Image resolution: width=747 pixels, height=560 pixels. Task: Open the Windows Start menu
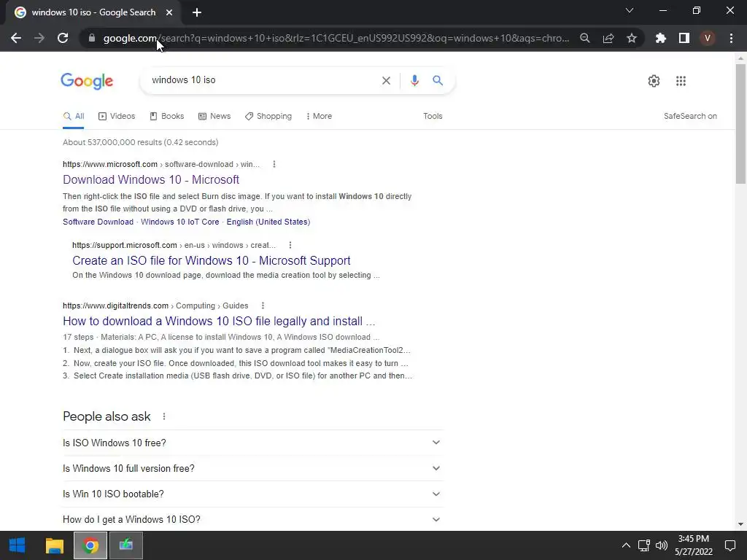pos(18,545)
